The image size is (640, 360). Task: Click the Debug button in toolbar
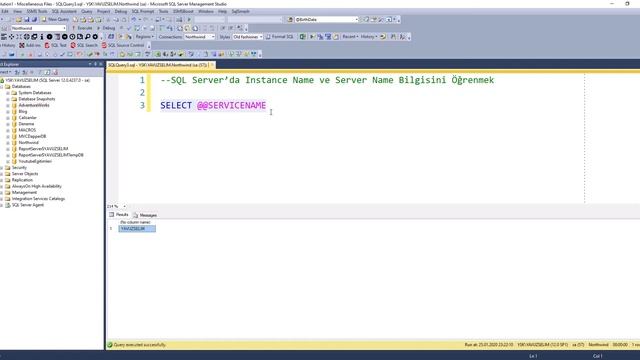coord(106,28)
